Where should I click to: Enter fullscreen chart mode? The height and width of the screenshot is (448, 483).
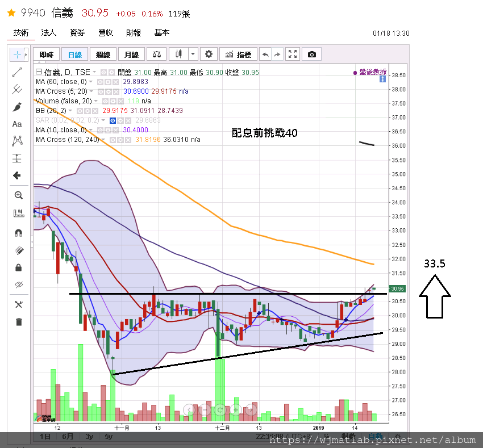tap(293, 55)
